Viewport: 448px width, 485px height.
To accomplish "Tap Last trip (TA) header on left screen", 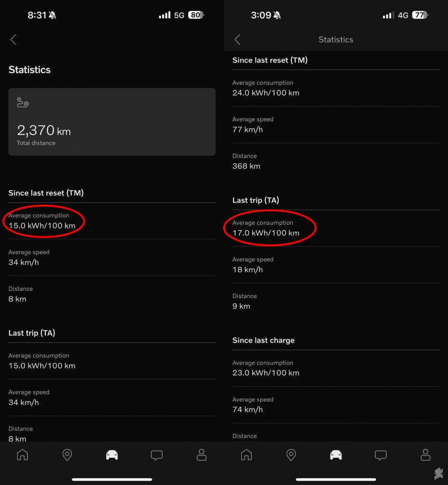I will tap(32, 333).
